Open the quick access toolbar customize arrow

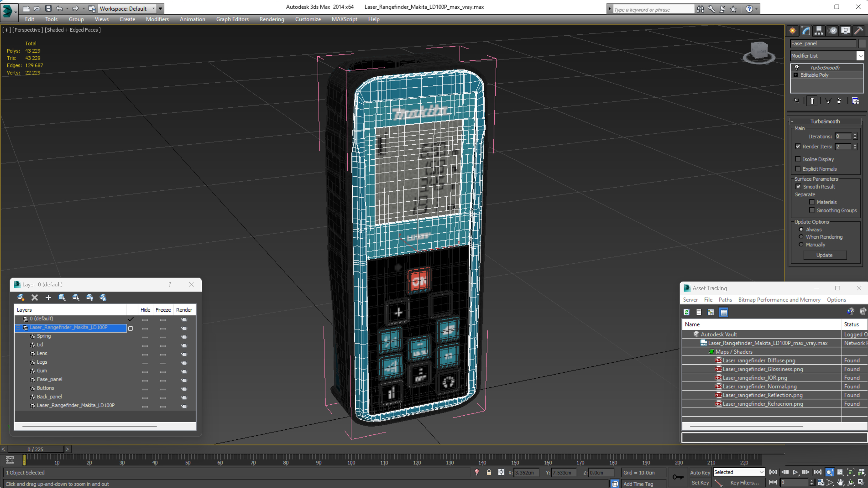click(161, 9)
